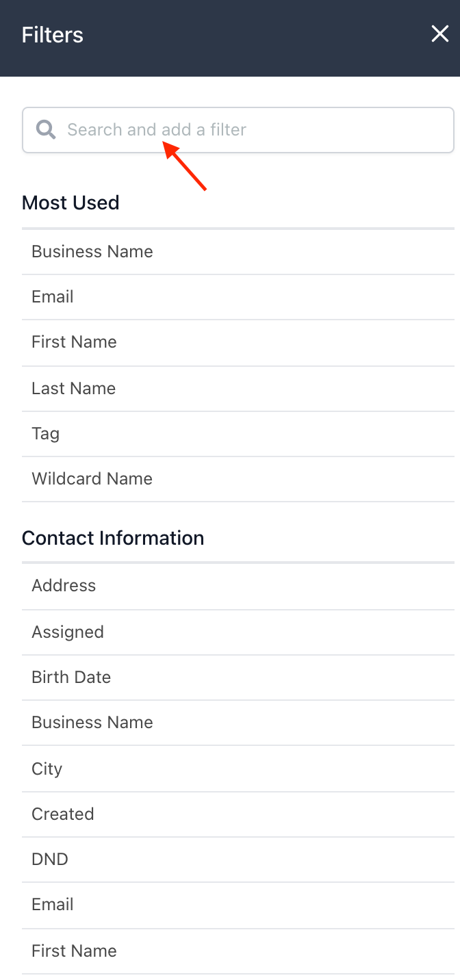Choose the Email filter under Most Used

(53, 297)
